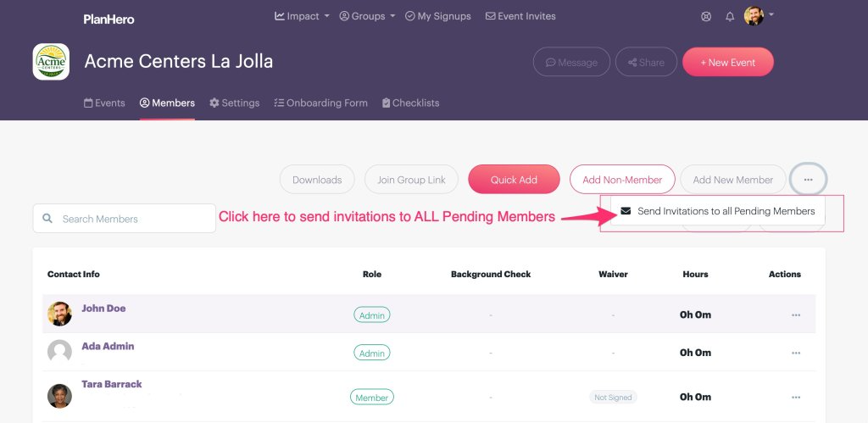
Task: Click John Doe's avatar thumbnail
Action: tap(60, 314)
